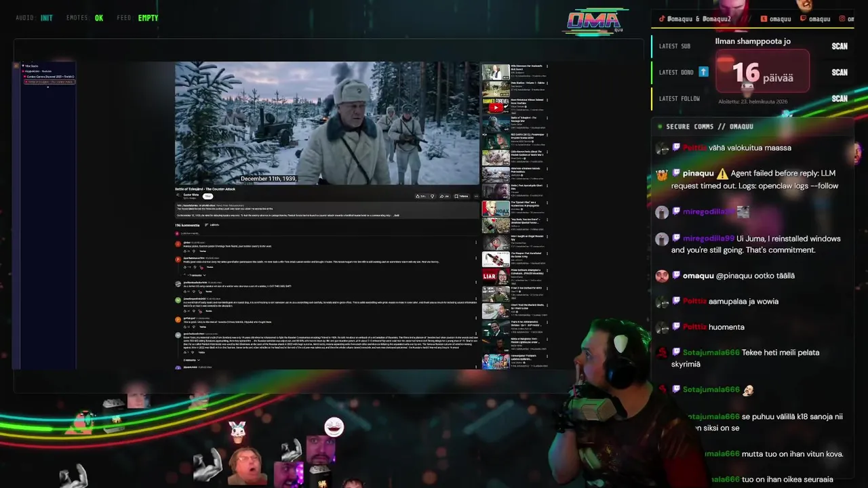Open the 'Epstein Files' HOAX thumbnail video
The image size is (868, 488).
pyautogui.click(x=496, y=208)
